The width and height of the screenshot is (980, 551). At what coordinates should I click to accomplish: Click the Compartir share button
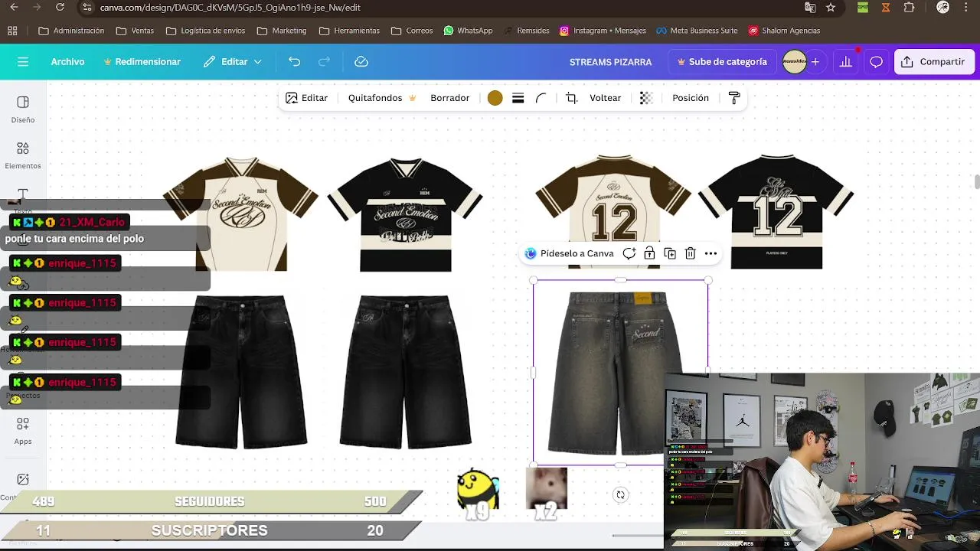(x=933, y=62)
